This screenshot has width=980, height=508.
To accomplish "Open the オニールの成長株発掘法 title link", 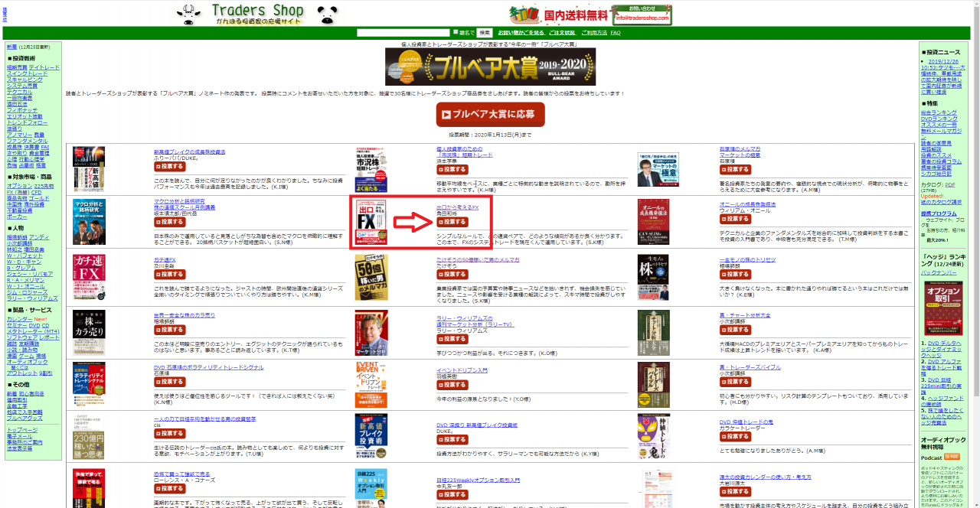I will (747, 205).
